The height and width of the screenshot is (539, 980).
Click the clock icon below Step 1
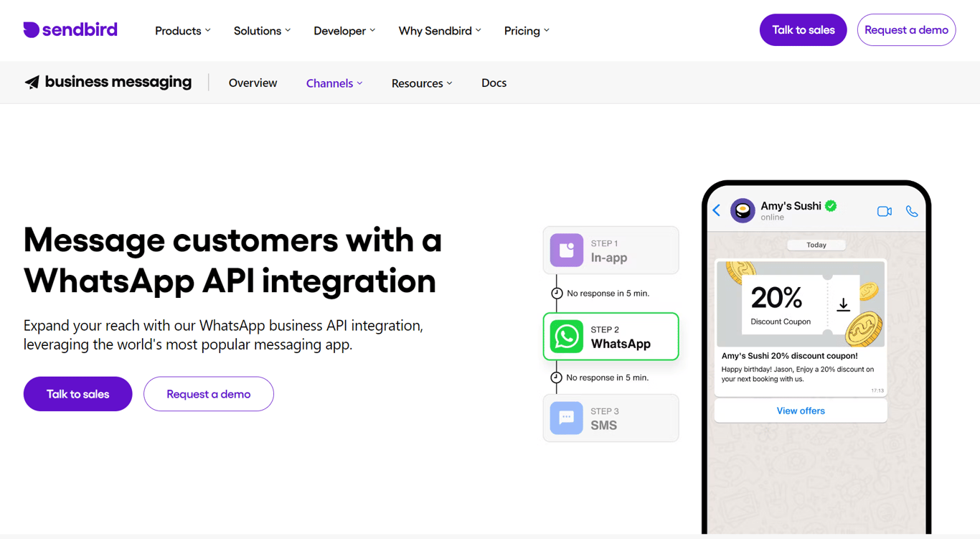[557, 293]
